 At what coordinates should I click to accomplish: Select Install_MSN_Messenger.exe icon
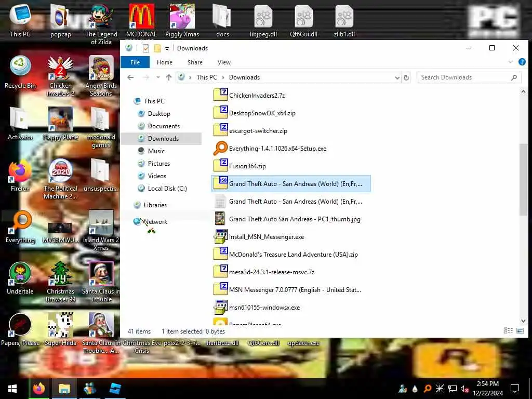pos(220,236)
